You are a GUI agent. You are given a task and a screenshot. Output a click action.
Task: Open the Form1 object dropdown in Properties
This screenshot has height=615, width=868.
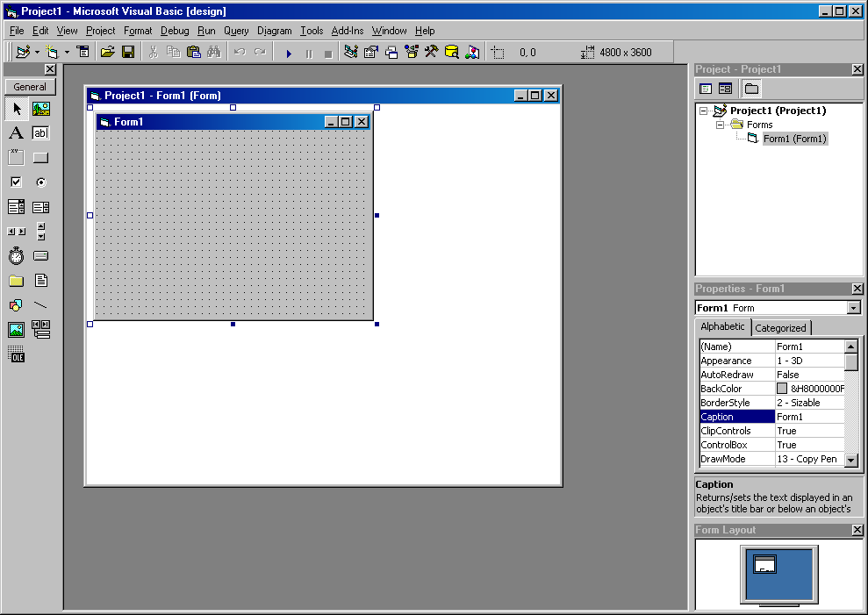(x=854, y=308)
